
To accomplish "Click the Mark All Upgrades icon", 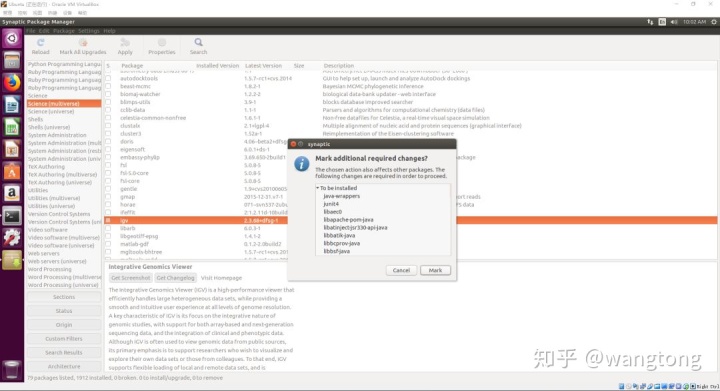I will [83, 43].
